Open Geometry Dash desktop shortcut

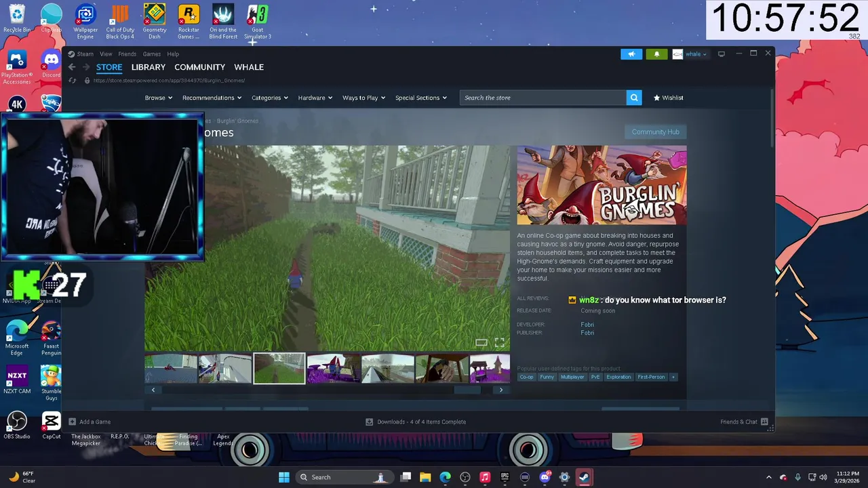coord(155,22)
